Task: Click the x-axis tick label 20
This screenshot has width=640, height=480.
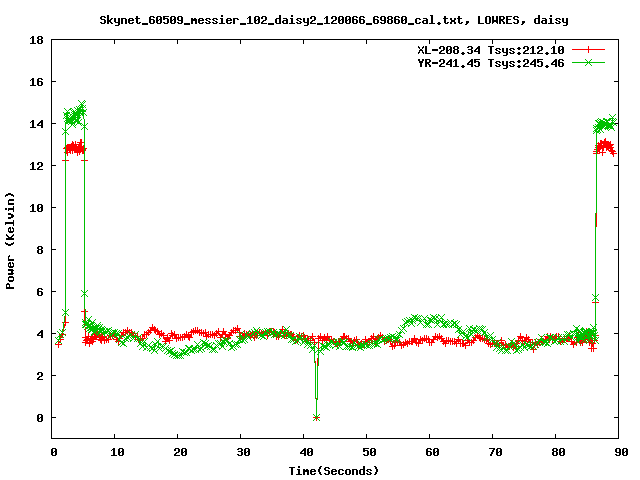Action: 180,452
